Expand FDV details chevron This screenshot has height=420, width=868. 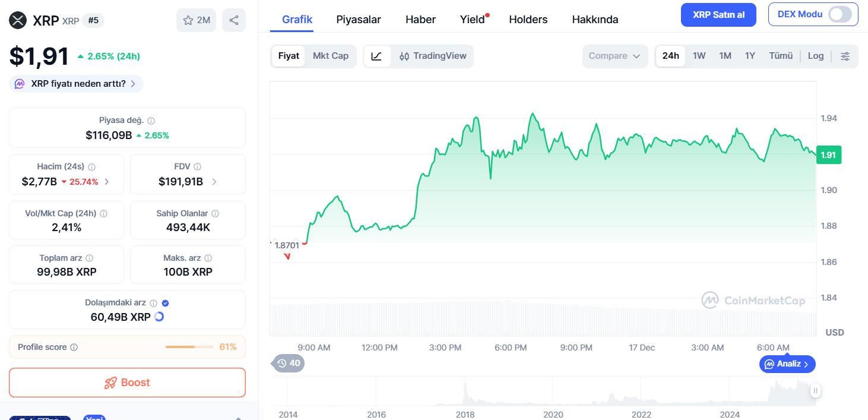(x=214, y=182)
